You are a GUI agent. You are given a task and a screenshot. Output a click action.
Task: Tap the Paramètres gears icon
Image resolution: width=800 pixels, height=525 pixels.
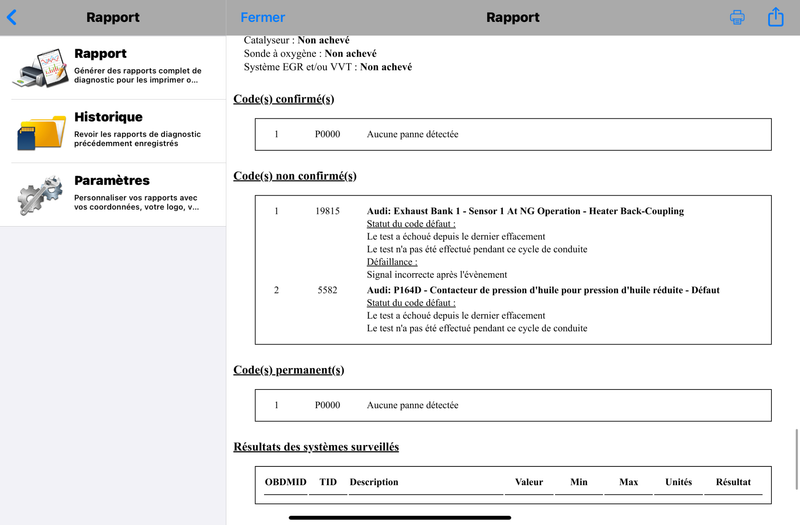click(40, 195)
